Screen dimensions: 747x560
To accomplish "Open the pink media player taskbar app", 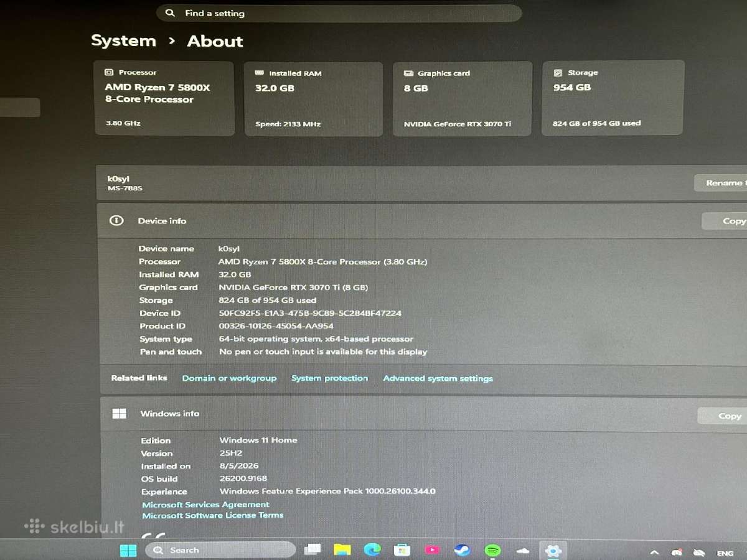I will (432, 550).
